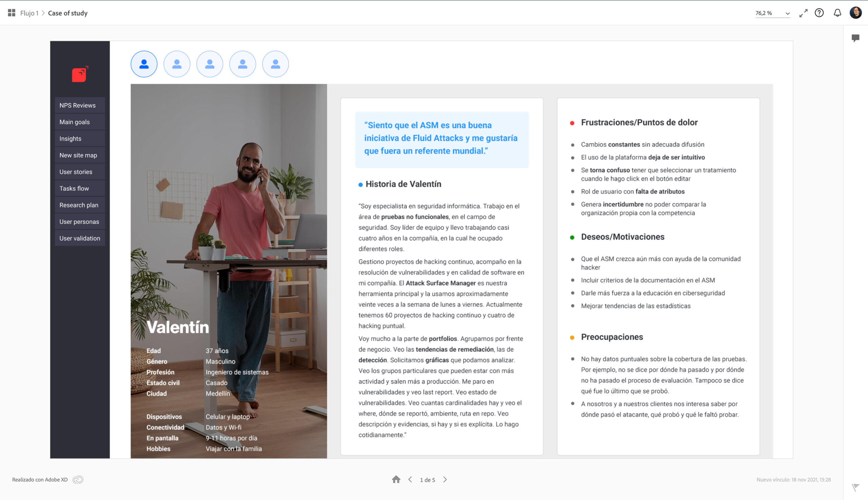Go to next artboard with right chevron
The image size is (868, 500).
[x=445, y=479]
